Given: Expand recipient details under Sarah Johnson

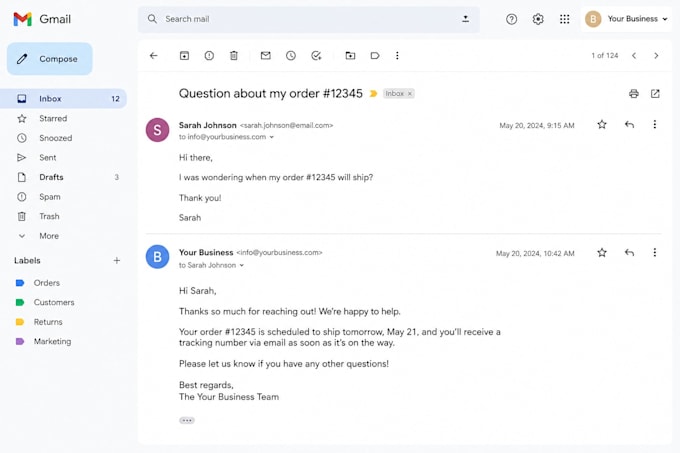Looking at the screenshot, I should tap(271, 137).
